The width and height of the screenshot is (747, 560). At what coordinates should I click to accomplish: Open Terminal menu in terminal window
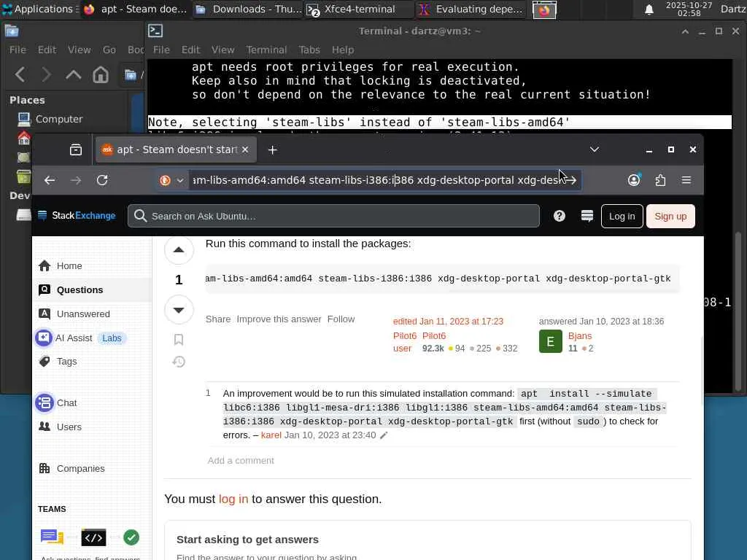click(x=266, y=50)
